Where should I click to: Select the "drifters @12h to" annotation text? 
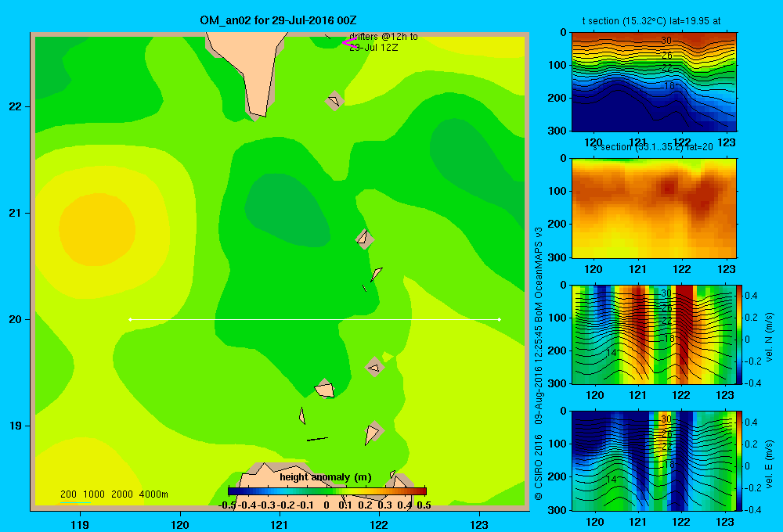(384, 37)
